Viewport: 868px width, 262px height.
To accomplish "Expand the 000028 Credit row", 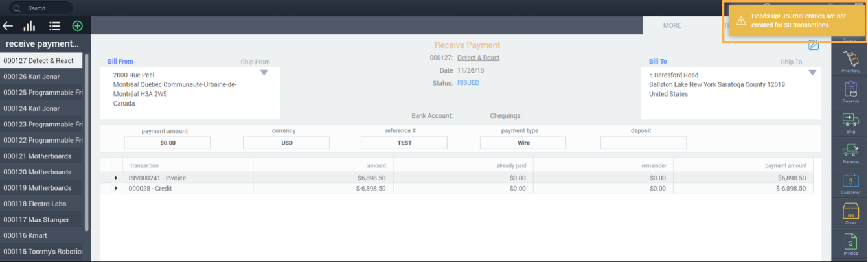I will (116, 189).
